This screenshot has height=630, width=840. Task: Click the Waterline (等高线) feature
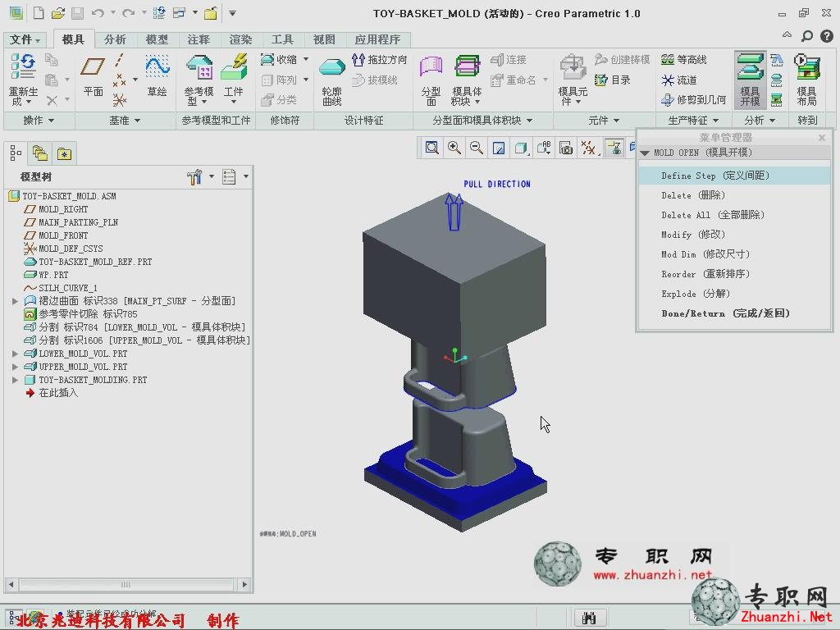683,59
